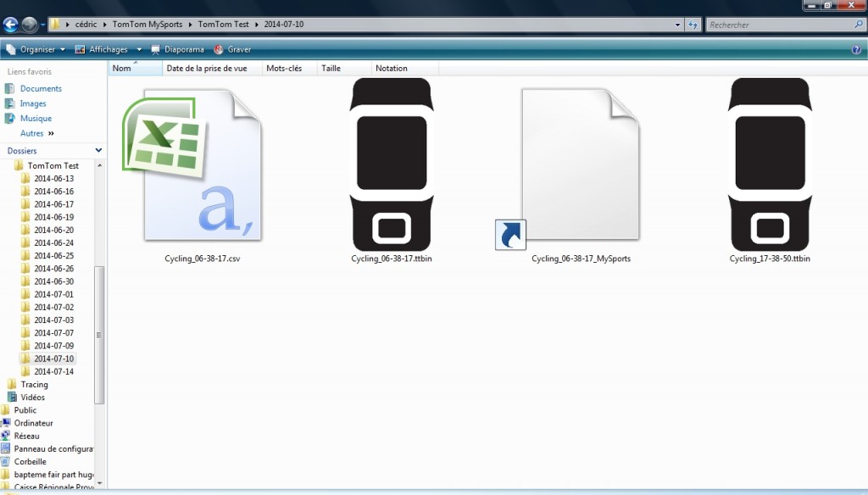
Task: Sort by the Notation column
Action: click(x=404, y=68)
